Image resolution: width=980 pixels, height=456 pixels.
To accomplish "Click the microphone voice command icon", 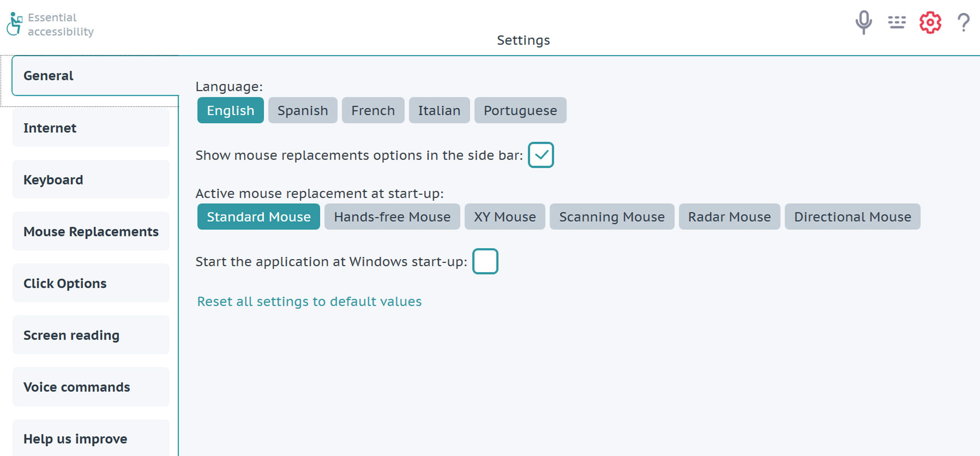I will click(x=863, y=23).
